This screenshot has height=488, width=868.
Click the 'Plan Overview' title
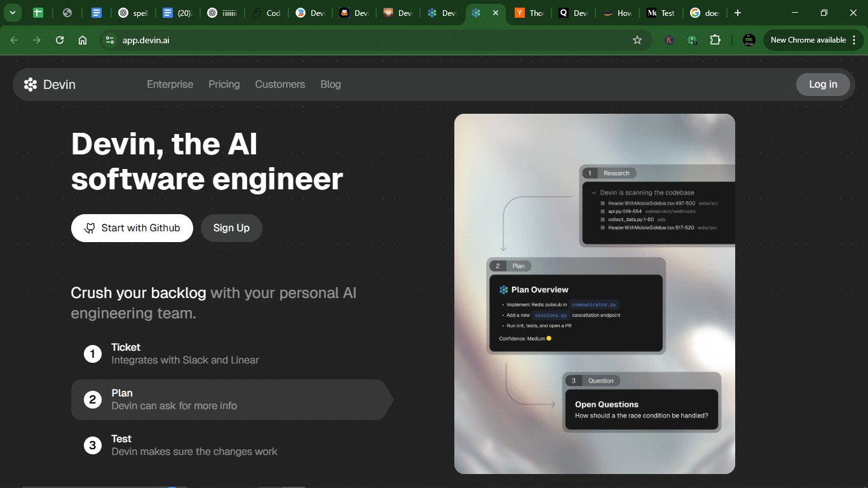540,290
